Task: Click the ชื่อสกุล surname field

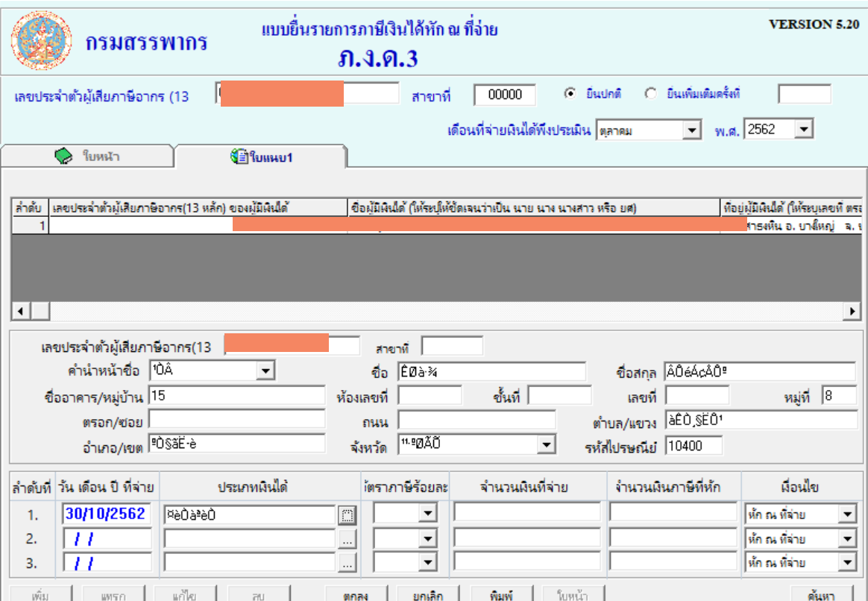Action: pyautogui.click(x=761, y=372)
